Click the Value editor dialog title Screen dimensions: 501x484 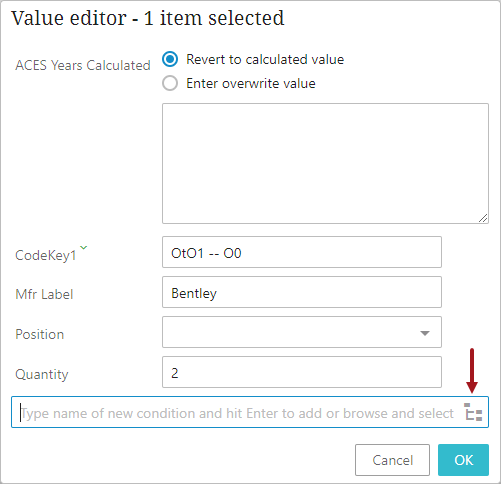pyautogui.click(x=148, y=18)
